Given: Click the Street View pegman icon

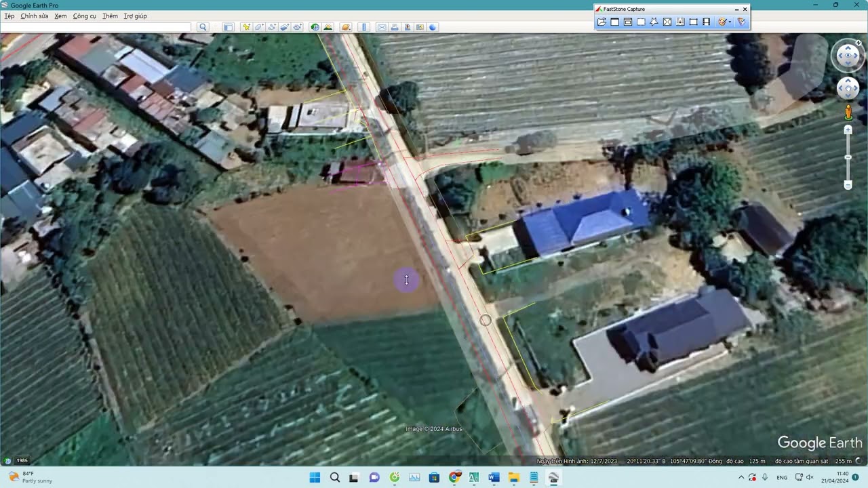Looking at the screenshot, I should coord(848,113).
